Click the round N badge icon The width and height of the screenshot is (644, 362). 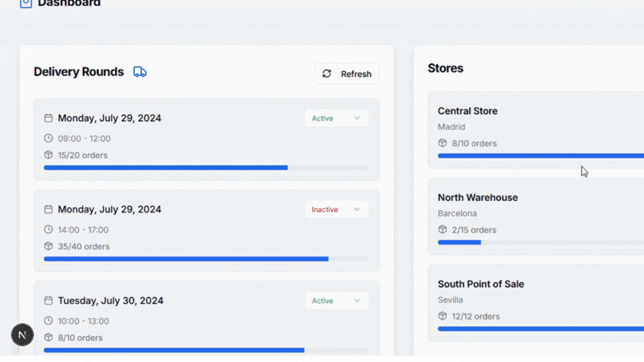click(x=22, y=335)
